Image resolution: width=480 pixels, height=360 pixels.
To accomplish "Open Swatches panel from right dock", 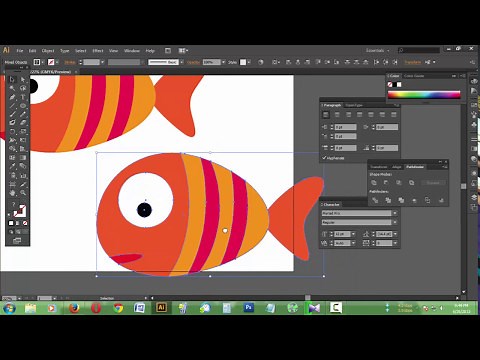I will pos(474,105).
